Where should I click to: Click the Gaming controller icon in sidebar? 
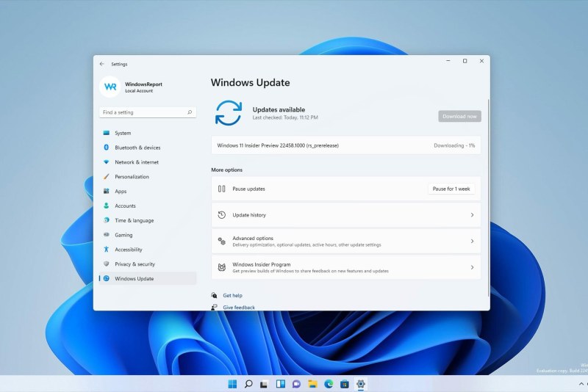pyautogui.click(x=107, y=235)
